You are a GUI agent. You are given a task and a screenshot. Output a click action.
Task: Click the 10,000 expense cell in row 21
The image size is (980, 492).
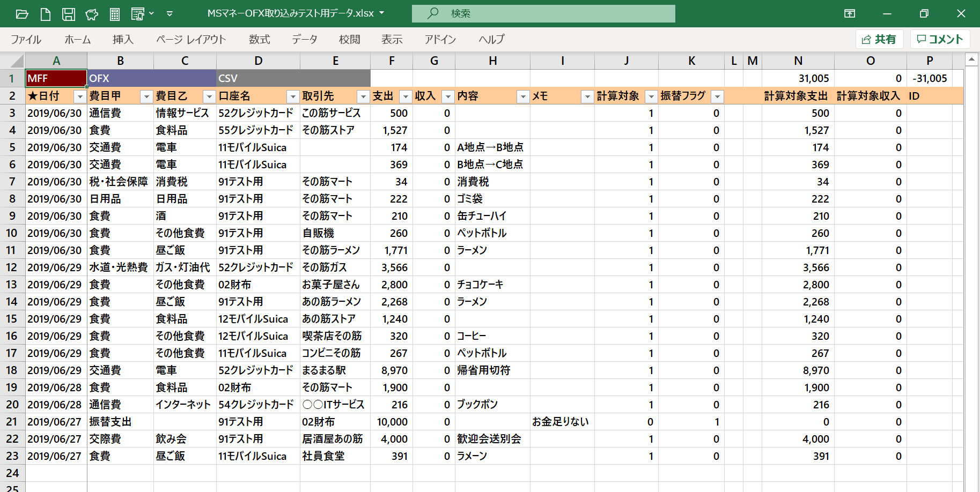tap(392, 422)
